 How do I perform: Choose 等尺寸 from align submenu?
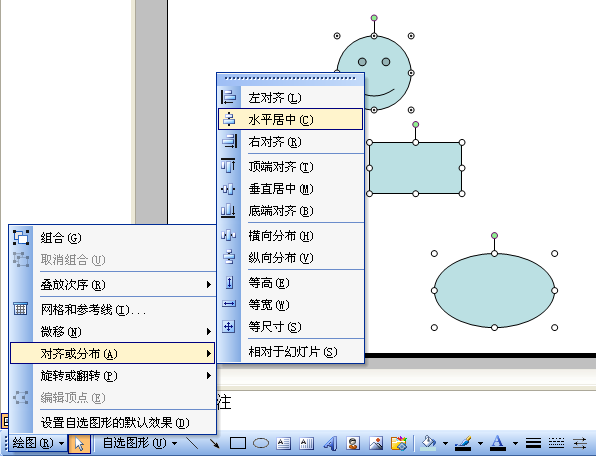291,326
